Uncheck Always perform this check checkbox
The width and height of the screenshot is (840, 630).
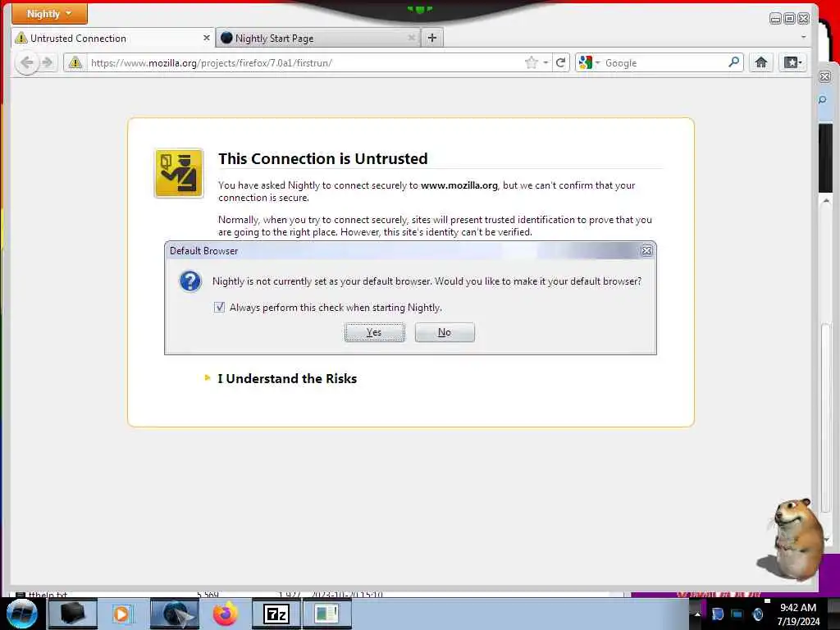click(219, 307)
